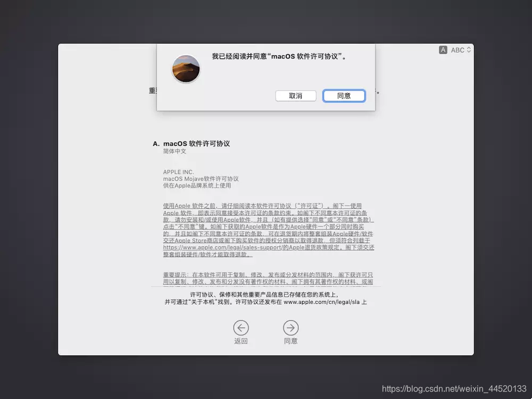The height and width of the screenshot is (399, 532).
Task: Click the A input method icon
Action: tap(443, 50)
